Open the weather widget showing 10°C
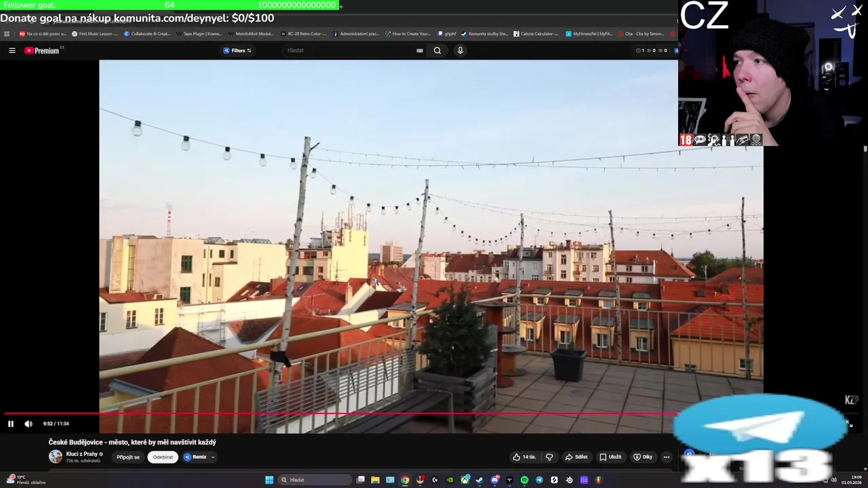The image size is (868, 488). pyautogui.click(x=26, y=480)
